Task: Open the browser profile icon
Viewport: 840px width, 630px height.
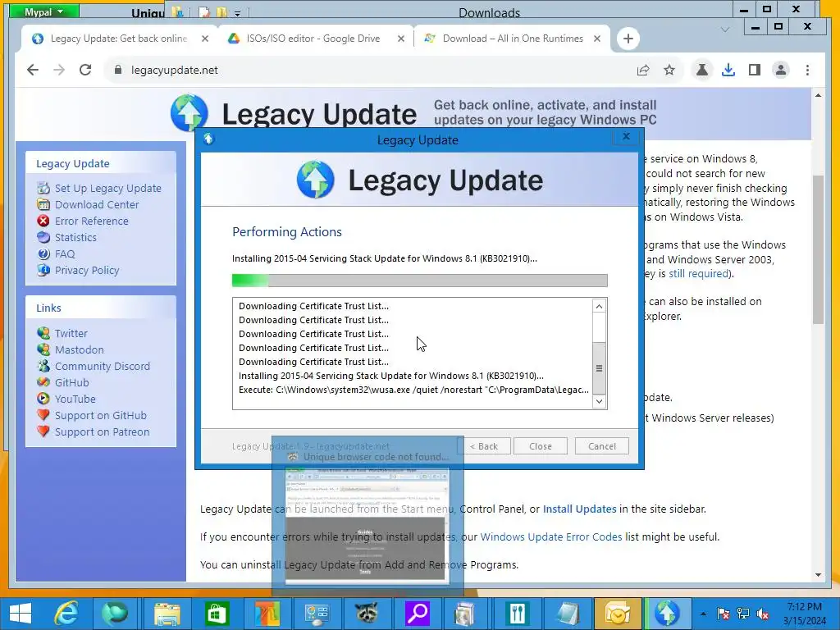Action: (781, 71)
